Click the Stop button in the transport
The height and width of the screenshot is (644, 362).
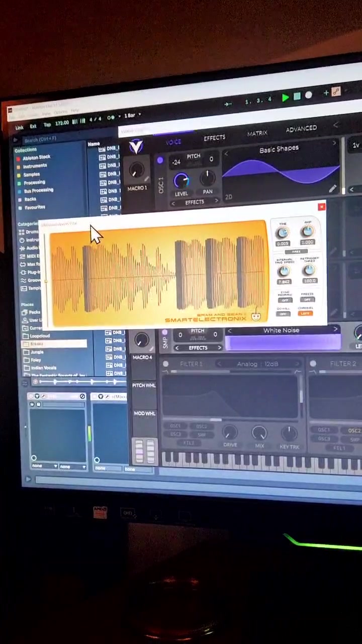tap(297, 97)
